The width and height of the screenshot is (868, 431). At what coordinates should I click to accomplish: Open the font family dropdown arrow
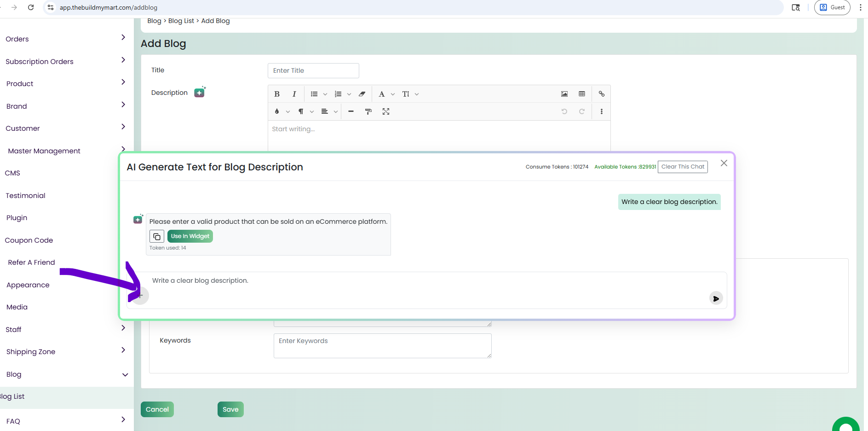[393, 94]
